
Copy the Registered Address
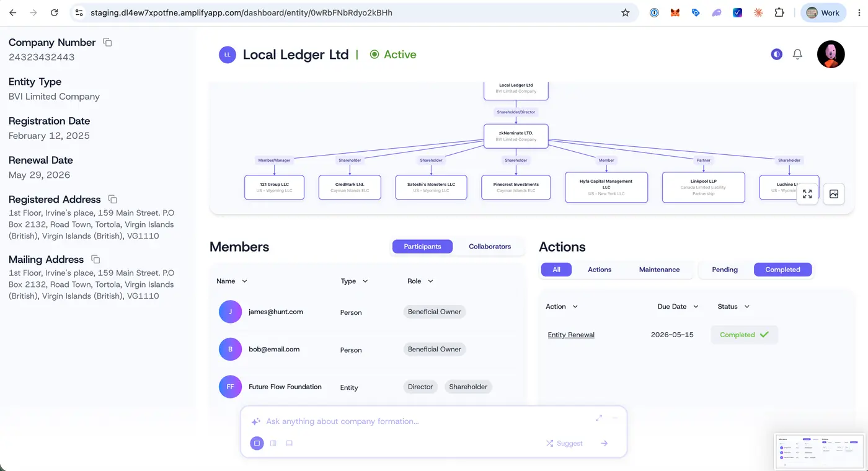(x=112, y=199)
